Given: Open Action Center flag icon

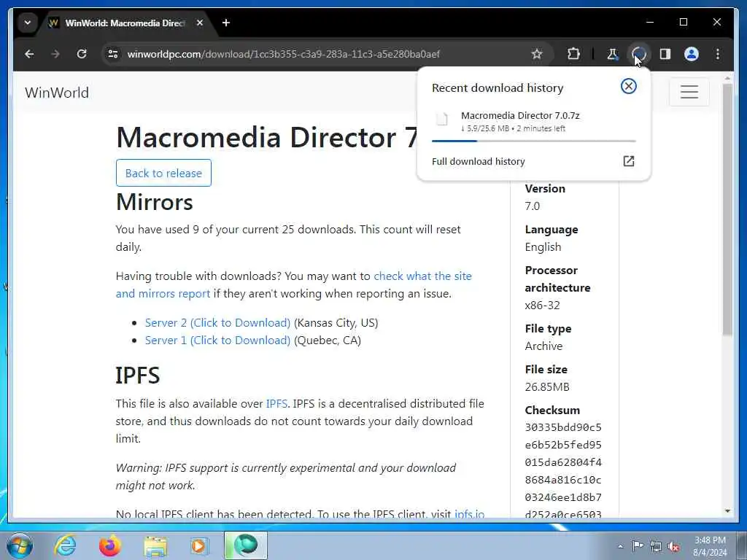Looking at the screenshot, I should [638, 546].
